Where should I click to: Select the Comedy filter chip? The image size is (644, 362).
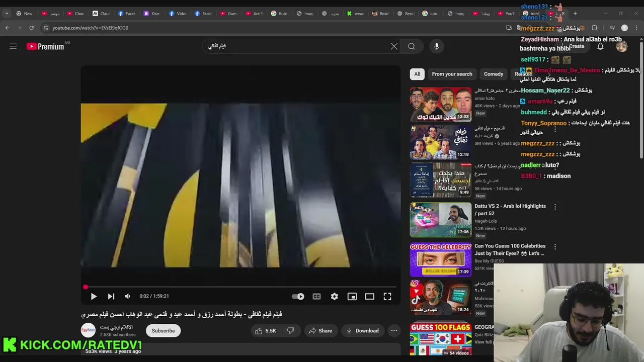click(493, 74)
